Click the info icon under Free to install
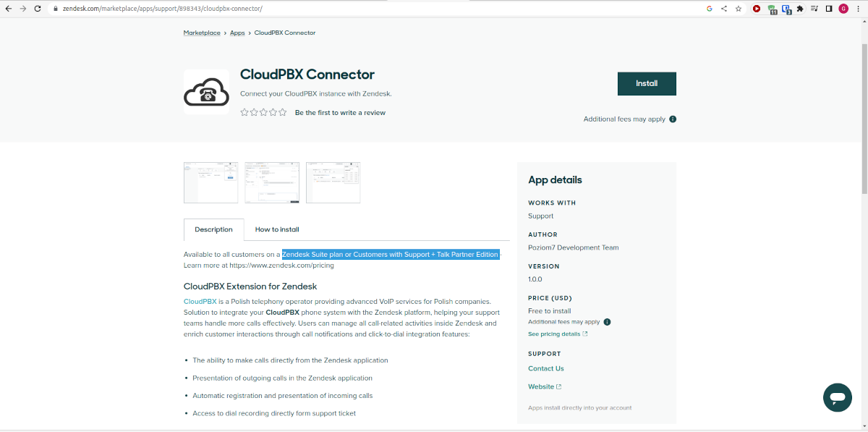The height and width of the screenshot is (432, 868). click(607, 322)
